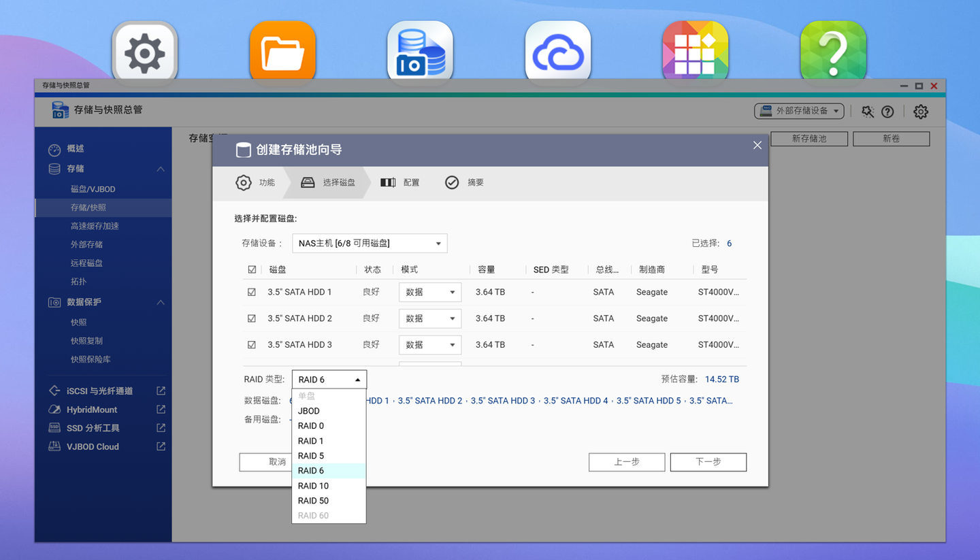Image resolution: width=980 pixels, height=560 pixels.
Task: Choose RAID 0 from the list
Action: 329,426
